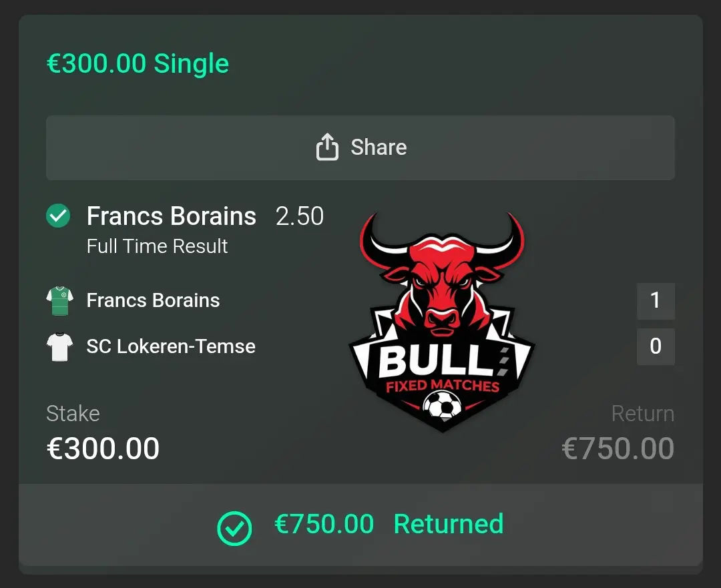Screen dimensions: 721x588
Task: Click the 2.50 odds value
Action: [x=300, y=216]
